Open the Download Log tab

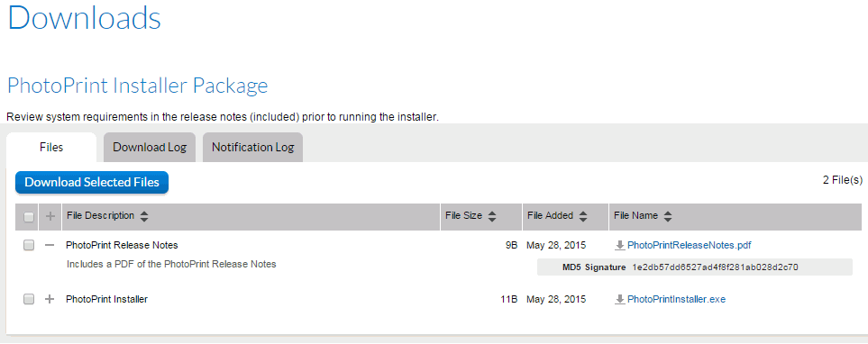coord(150,148)
